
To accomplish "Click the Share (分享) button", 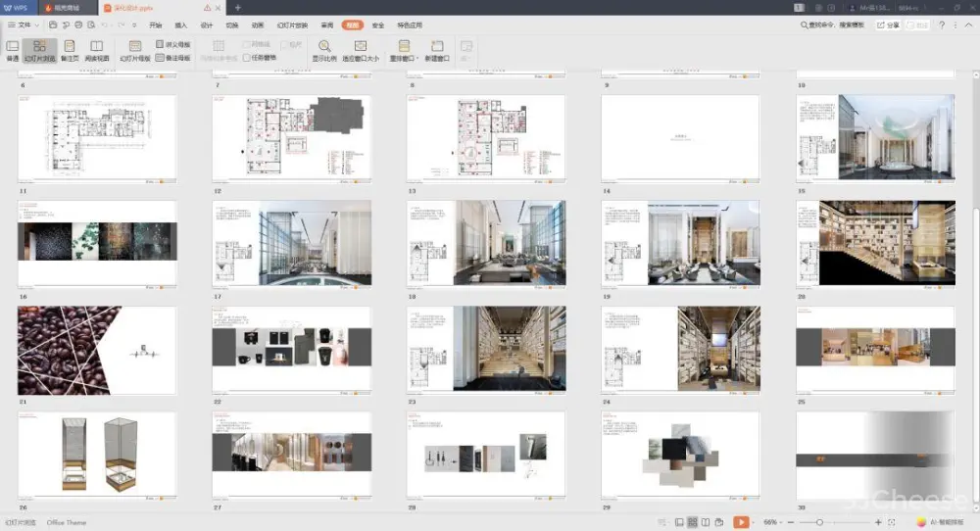I will 887,24.
